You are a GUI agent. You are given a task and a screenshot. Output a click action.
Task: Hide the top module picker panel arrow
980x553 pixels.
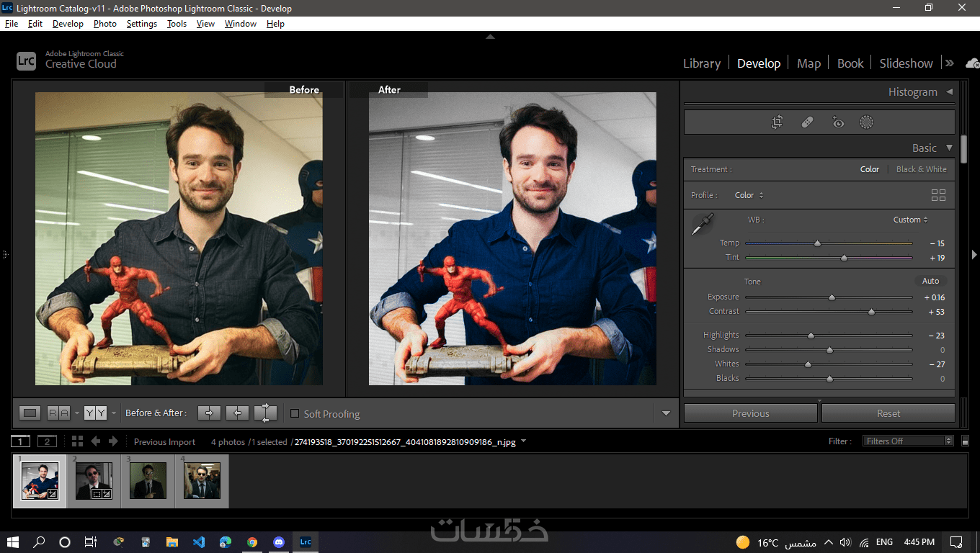pyautogui.click(x=490, y=36)
